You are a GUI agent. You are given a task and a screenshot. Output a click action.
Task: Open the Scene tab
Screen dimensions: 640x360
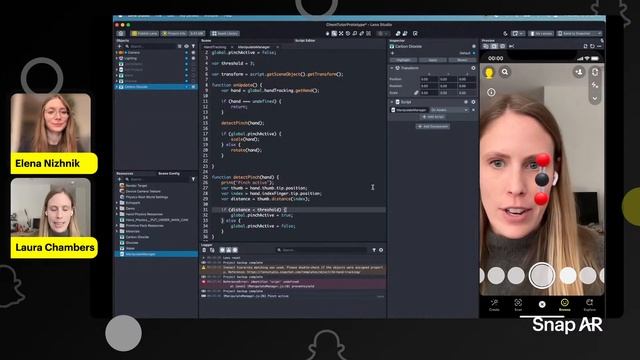(x=206, y=41)
